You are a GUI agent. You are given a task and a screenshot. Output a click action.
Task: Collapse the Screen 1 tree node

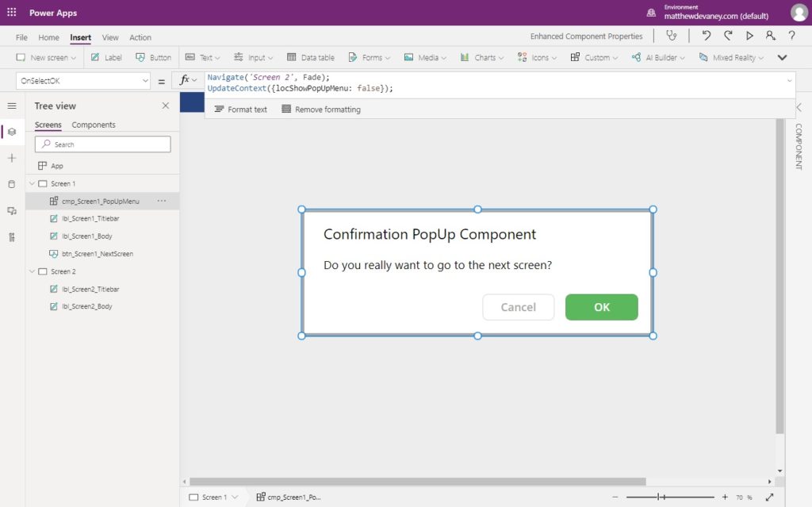[x=32, y=183]
